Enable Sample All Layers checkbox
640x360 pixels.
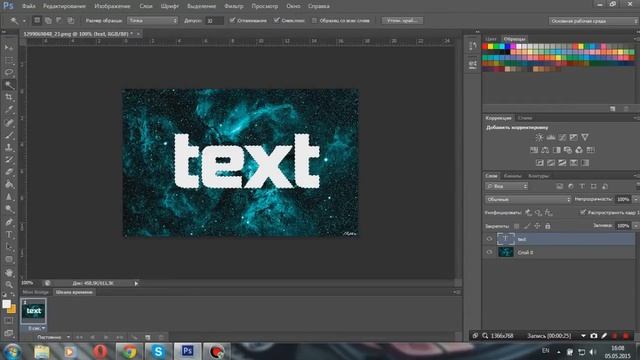tap(314, 20)
